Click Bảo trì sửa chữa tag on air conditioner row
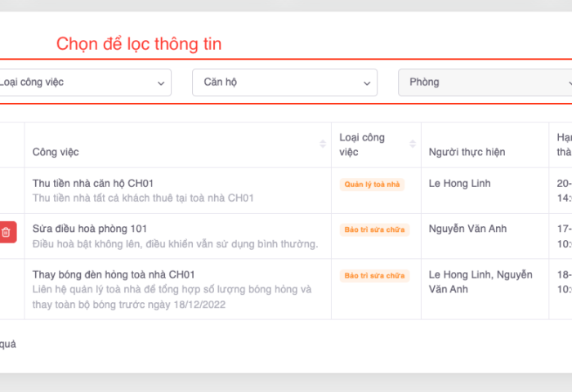The image size is (572, 392). (x=373, y=229)
